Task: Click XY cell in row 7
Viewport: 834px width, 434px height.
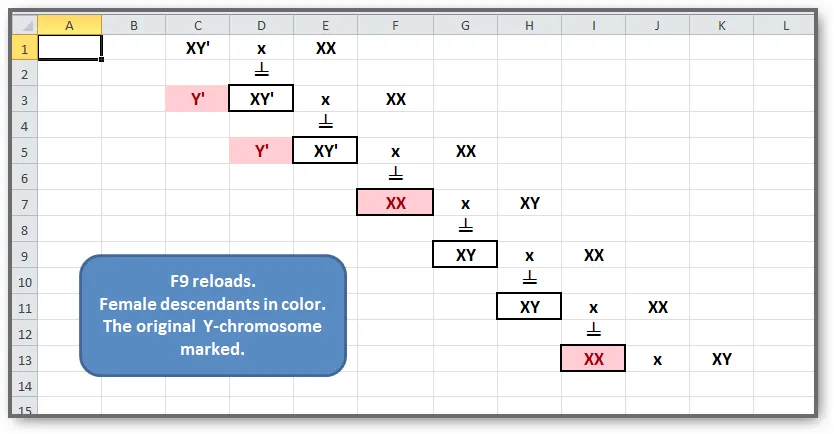Action: click(529, 203)
